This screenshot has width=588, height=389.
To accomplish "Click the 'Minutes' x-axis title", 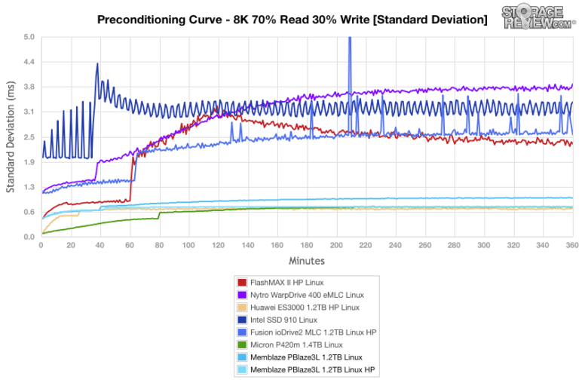I will tap(306, 261).
